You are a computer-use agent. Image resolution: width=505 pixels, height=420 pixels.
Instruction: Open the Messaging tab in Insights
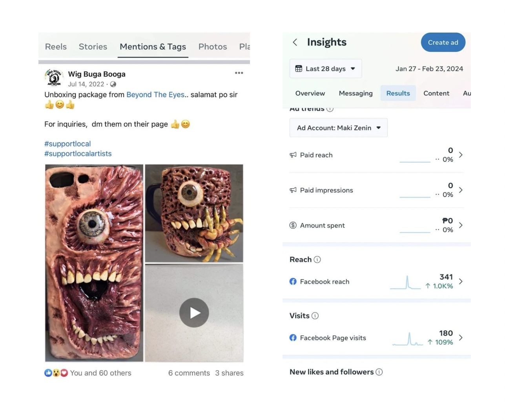click(x=356, y=93)
